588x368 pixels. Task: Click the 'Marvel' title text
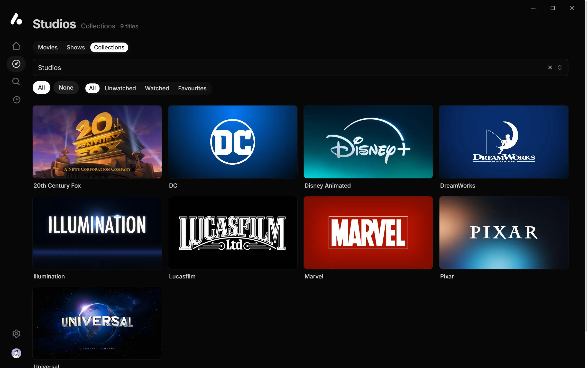tap(314, 276)
